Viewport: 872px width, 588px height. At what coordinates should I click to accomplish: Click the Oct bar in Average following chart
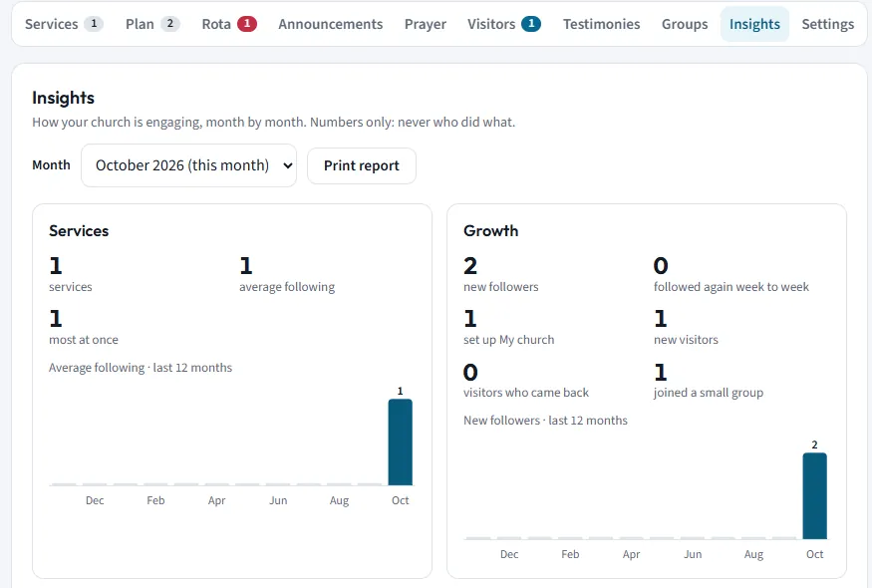tap(400, 442)
